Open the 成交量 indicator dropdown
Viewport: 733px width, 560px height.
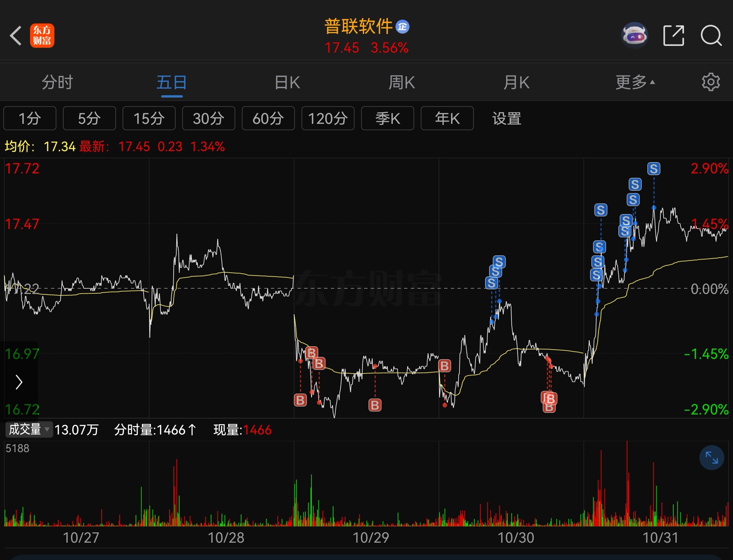pos(29,430)
